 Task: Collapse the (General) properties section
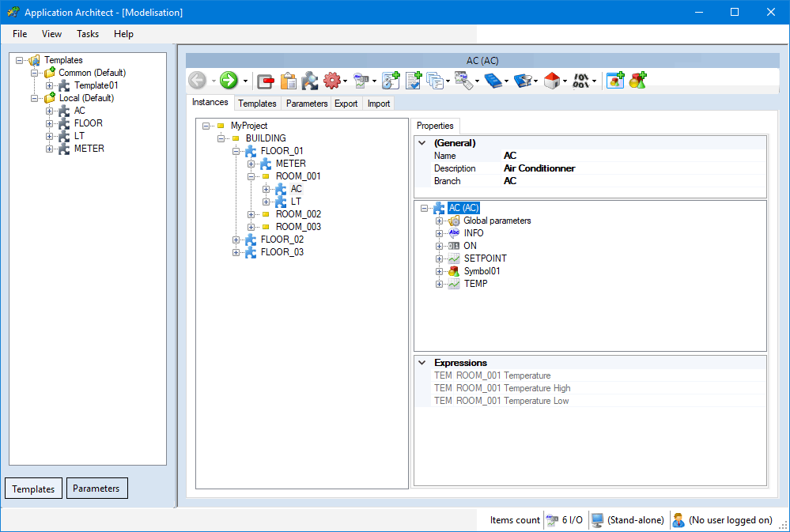(x=422, y=143)
